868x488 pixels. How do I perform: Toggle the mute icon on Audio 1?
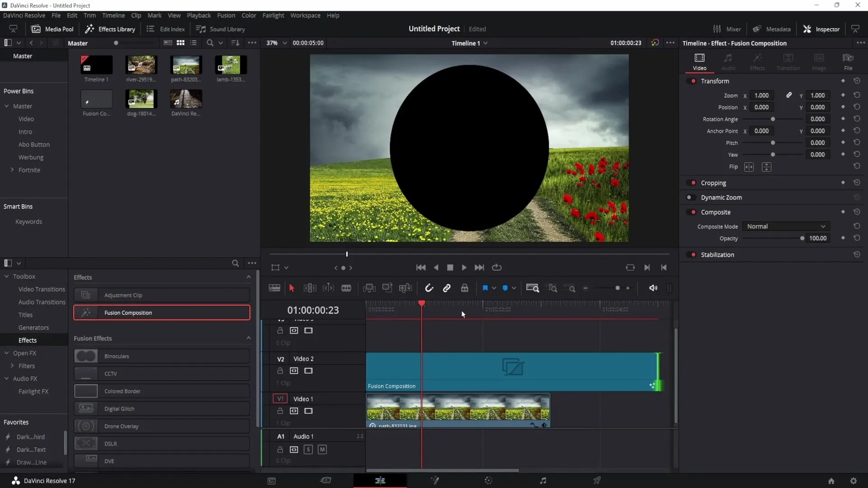322,449
